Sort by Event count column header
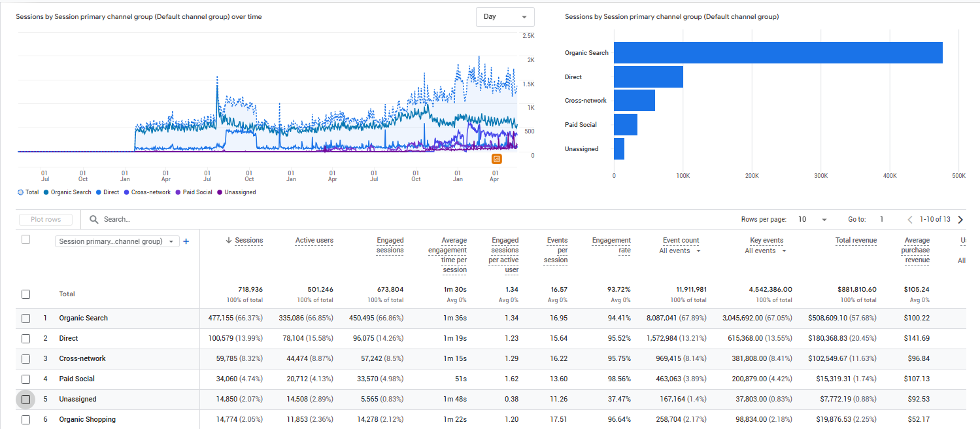980x429 pixels. tap(681, 241)
